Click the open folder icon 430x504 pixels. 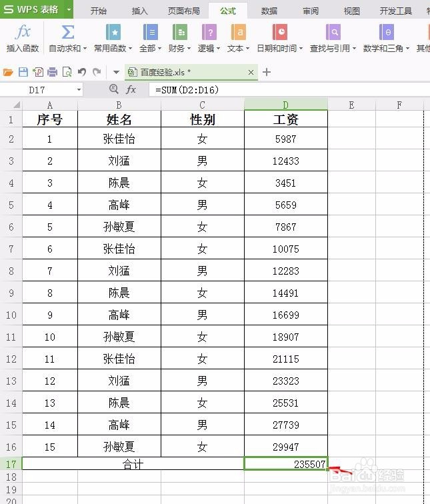point(8,72)
